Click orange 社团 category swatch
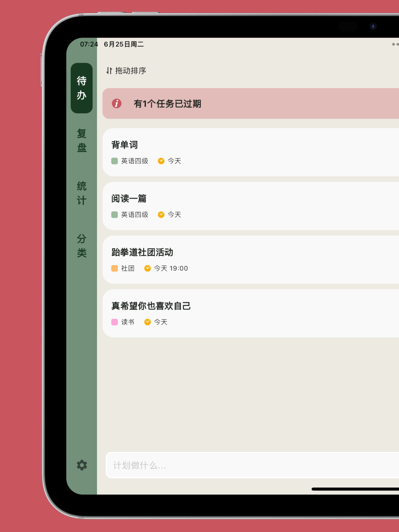The height and width of the screenshot is (532, 399). (115, 268)
